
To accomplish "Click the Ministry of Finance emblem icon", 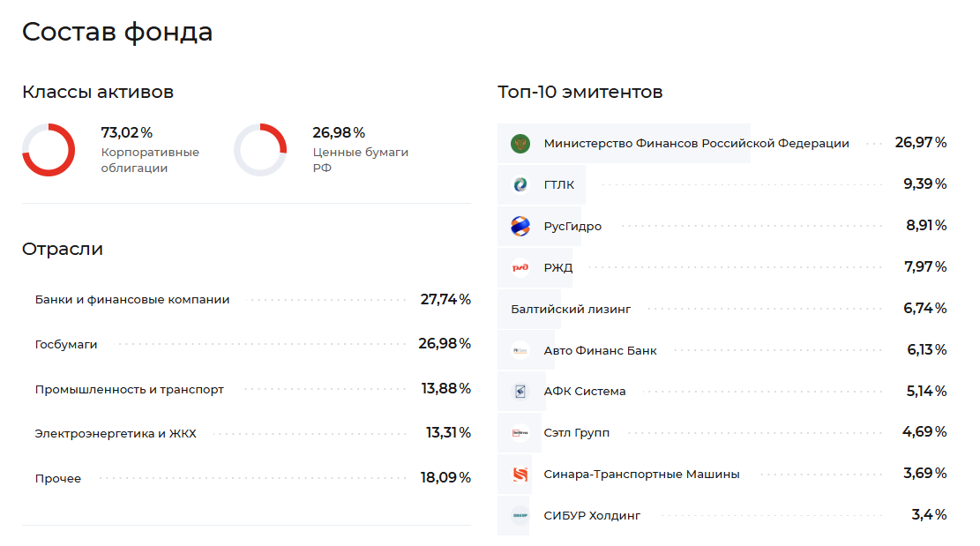I will coord(520,143).
